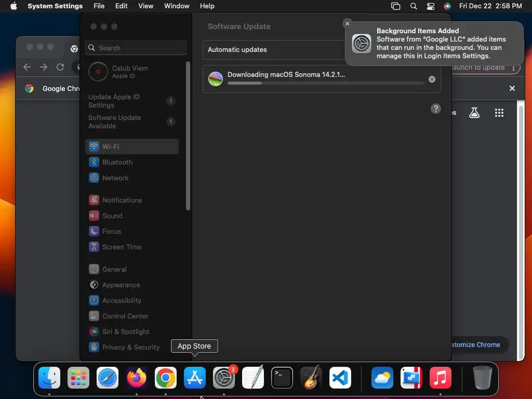Open Music app from the Dock
532x399 pixels.
coord(441,378)
